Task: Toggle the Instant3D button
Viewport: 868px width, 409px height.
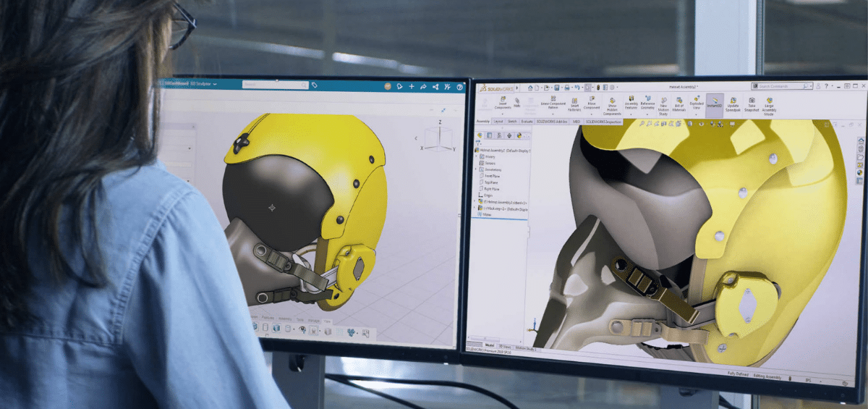Action: pyautogui.click(x=714, y=102)
